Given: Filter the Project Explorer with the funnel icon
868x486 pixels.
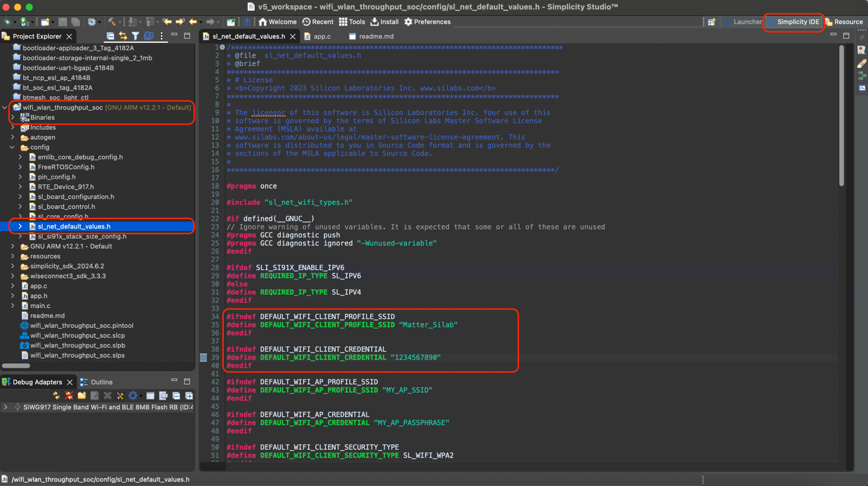Looking at the screenshot, I should click(136, 36).
